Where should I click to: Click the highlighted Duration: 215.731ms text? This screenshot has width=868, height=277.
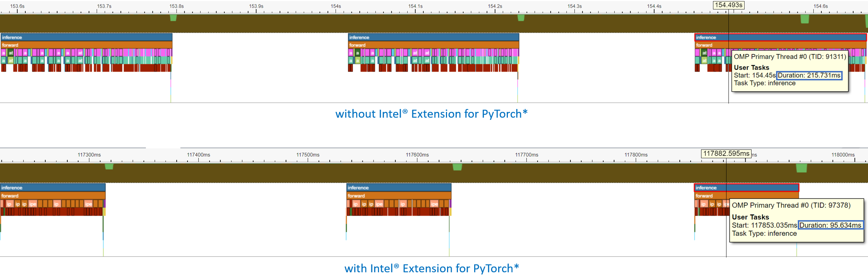[x=809, y=75]
